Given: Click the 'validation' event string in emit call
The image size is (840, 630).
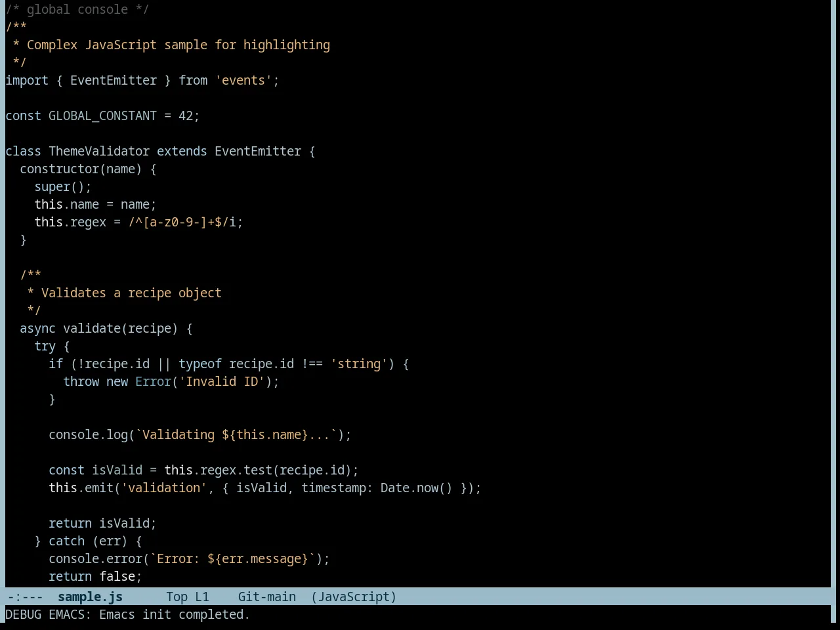Looking at the screenshot, I should [x=164, y=488].
